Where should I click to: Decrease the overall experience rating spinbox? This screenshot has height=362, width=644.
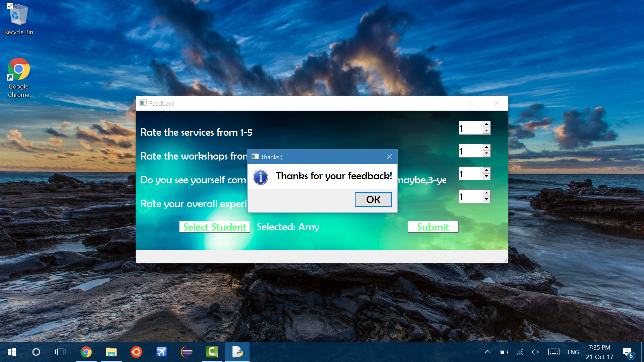(486, 199)
